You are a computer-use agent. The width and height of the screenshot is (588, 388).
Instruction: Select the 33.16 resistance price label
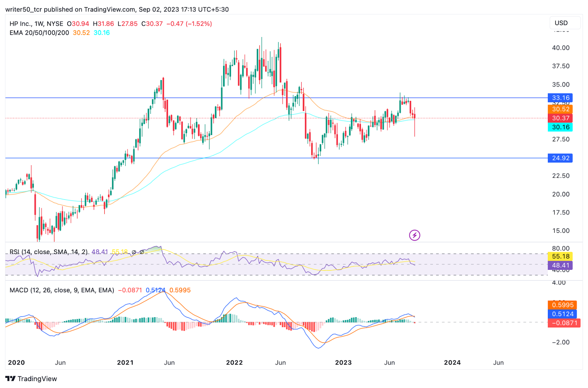click(560, 98)
